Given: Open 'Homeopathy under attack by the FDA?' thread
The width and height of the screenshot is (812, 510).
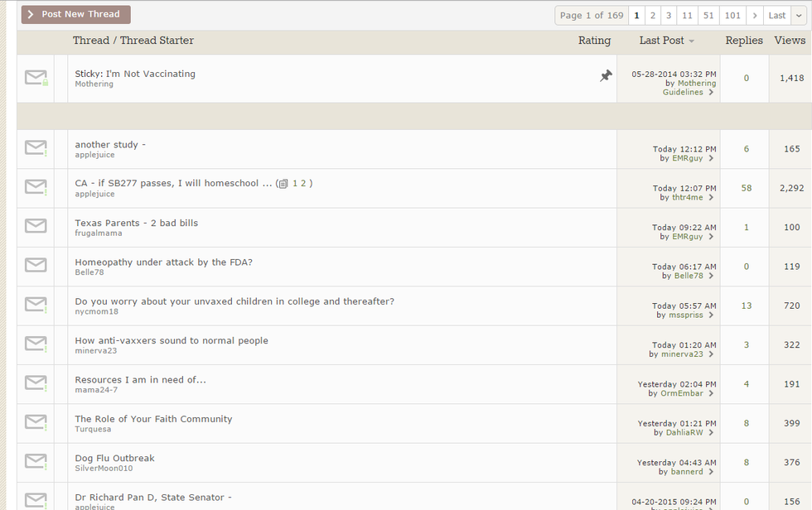Looking at the screenshot, I should [163, 262].
